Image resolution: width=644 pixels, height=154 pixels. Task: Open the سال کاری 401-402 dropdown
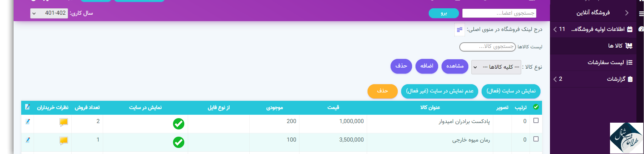click(x=49, y=13)
